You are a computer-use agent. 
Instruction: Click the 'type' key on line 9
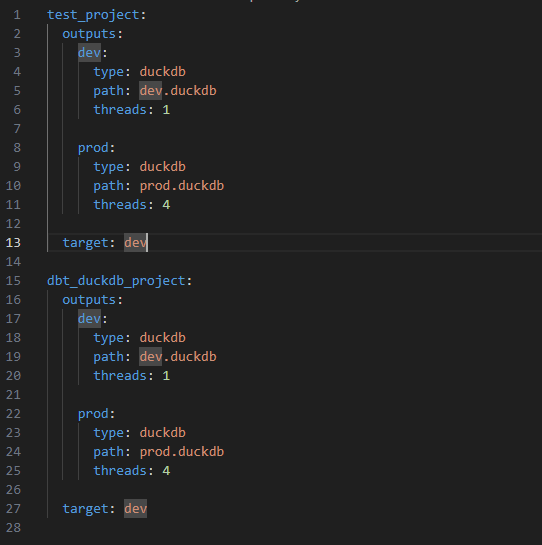pyautogui.click(x=108, y=167)
